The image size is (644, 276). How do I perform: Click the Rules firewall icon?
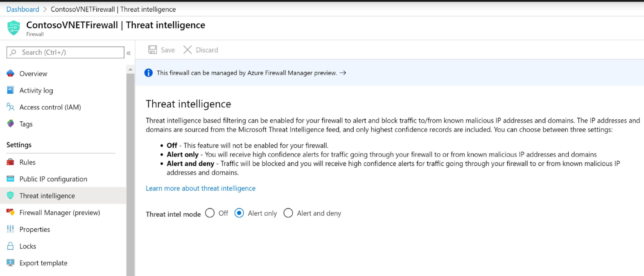point(11,162)
